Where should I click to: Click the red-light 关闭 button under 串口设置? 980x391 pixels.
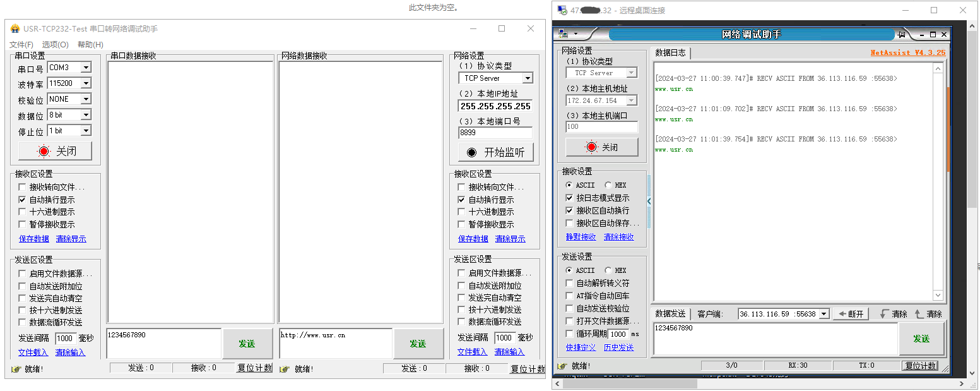(x=55, y=151)
